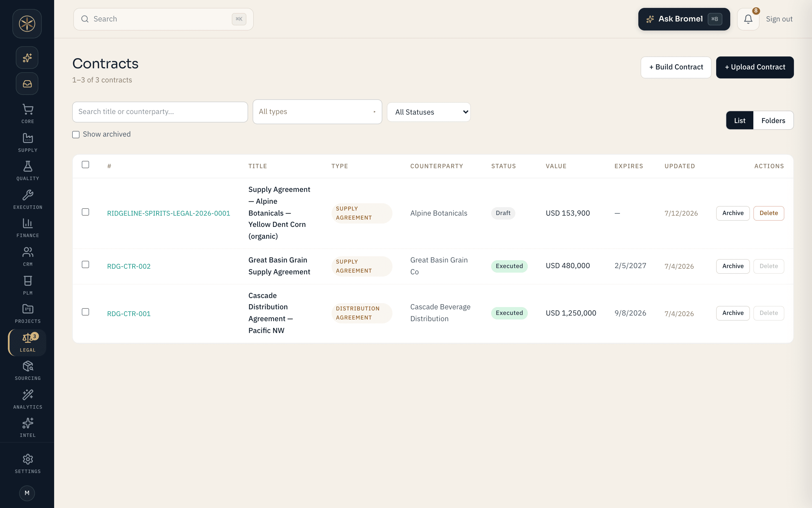The height and width of the screenshot is (508, 812).
Task: Delete the Alpine Botanicals draft contract
Action: 768,213
